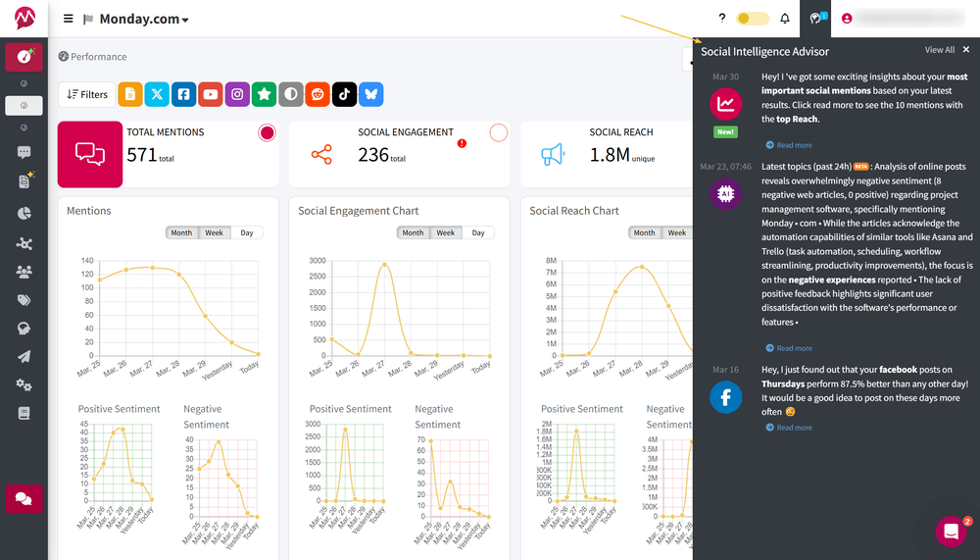Set Social Engagement Chart to Week

(x=446, y=232)
